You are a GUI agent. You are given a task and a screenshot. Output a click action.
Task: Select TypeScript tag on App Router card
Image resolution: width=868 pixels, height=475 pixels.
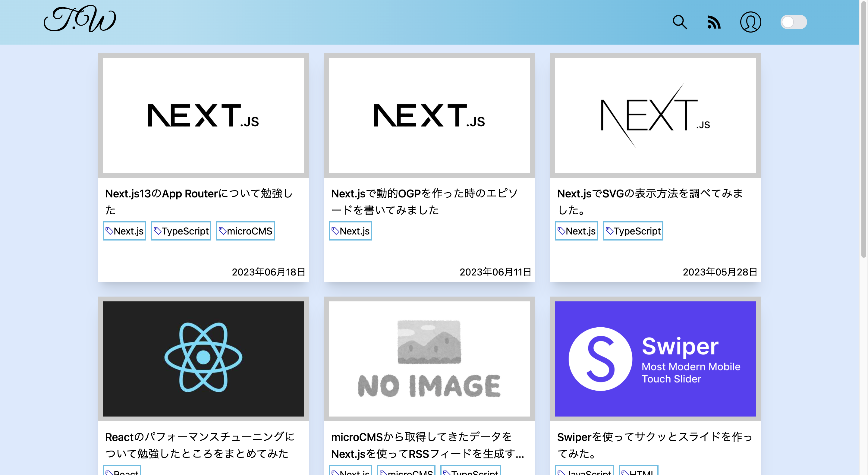coord(181,231)
